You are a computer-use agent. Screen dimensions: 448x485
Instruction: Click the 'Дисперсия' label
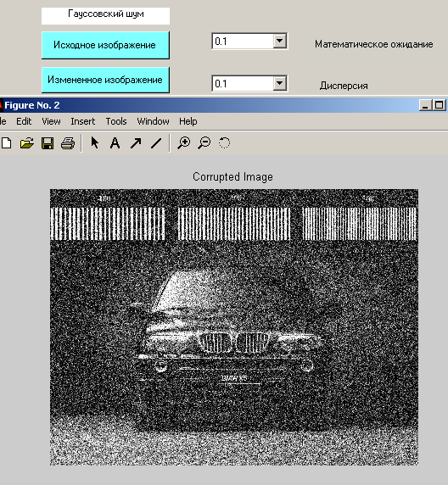click(x=344, y=86)
